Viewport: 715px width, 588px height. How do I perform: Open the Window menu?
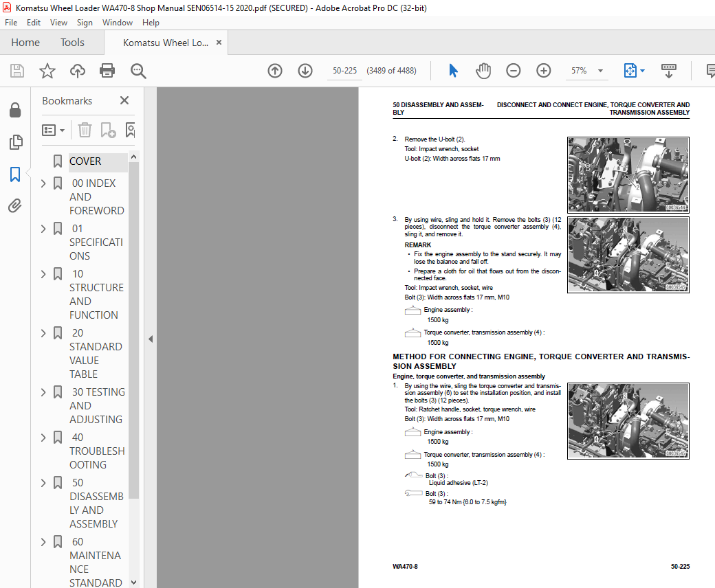point(117,22)
